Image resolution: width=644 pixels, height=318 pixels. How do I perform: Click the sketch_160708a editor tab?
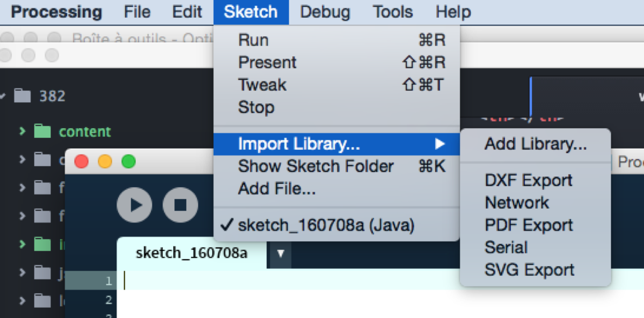pos(192,253)
